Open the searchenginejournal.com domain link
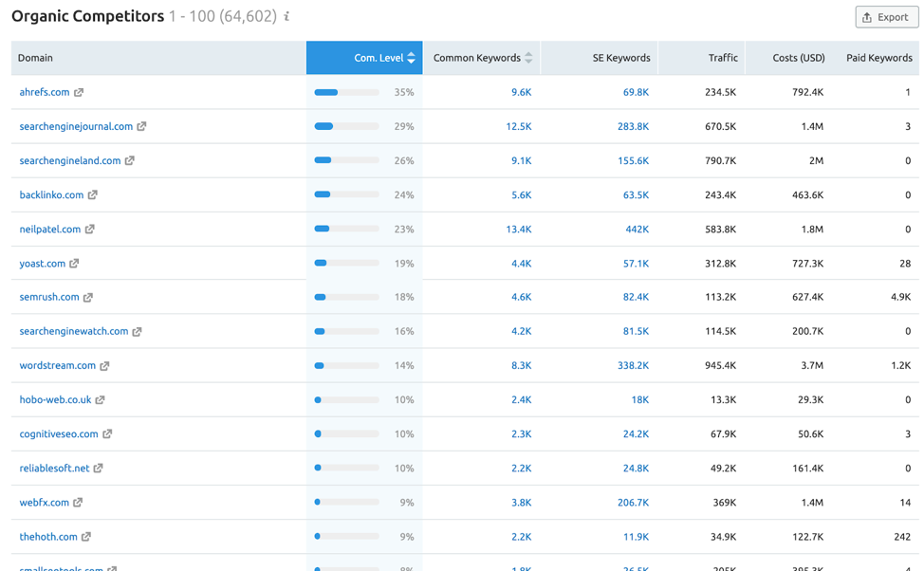Screen dimensions: 924x571 tap(76, 126)
